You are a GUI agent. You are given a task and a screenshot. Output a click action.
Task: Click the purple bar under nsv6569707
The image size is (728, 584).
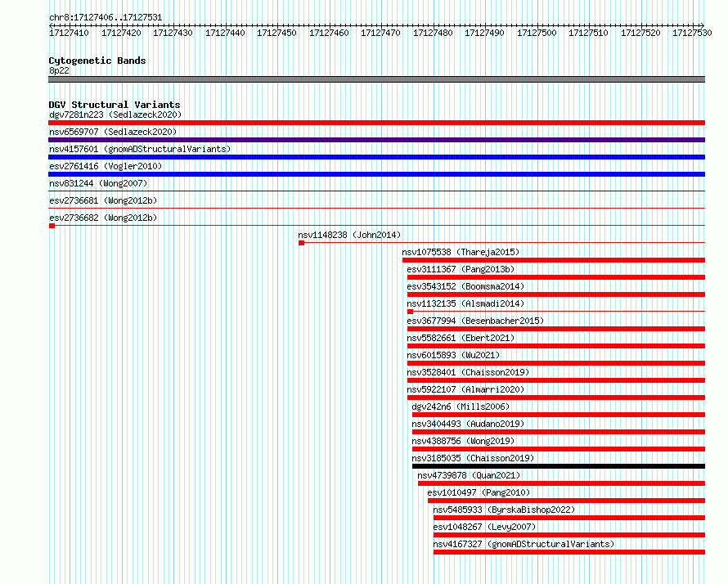pyautogui.click(x=376, y=140)
